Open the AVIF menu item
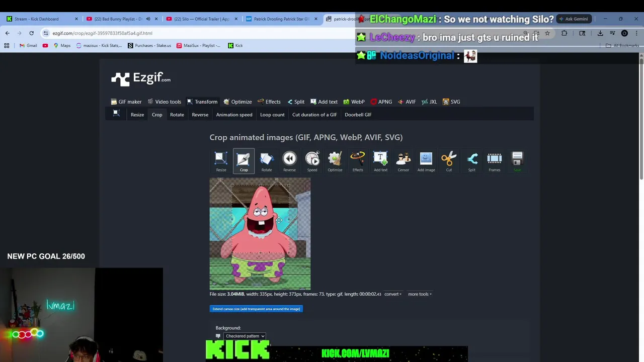Image resolution: width=644 pixels, height=362 pixels. [x=407, y=102]
